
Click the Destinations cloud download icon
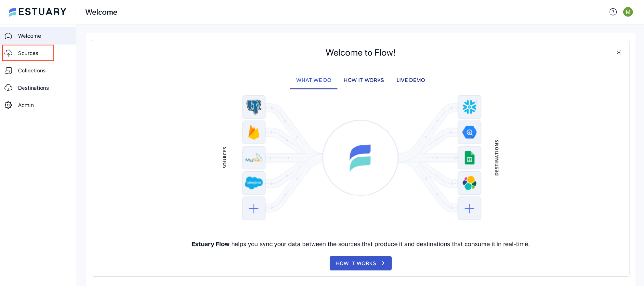(x=8, y=88)
